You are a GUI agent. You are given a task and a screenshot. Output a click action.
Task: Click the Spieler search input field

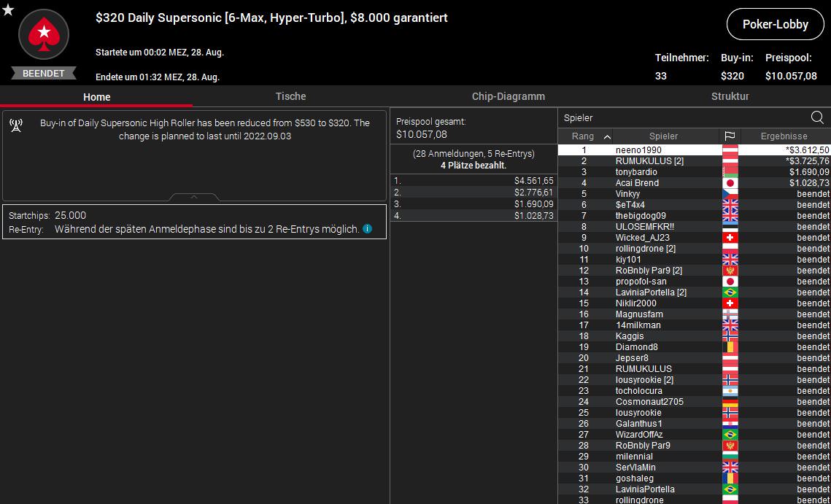682,117
